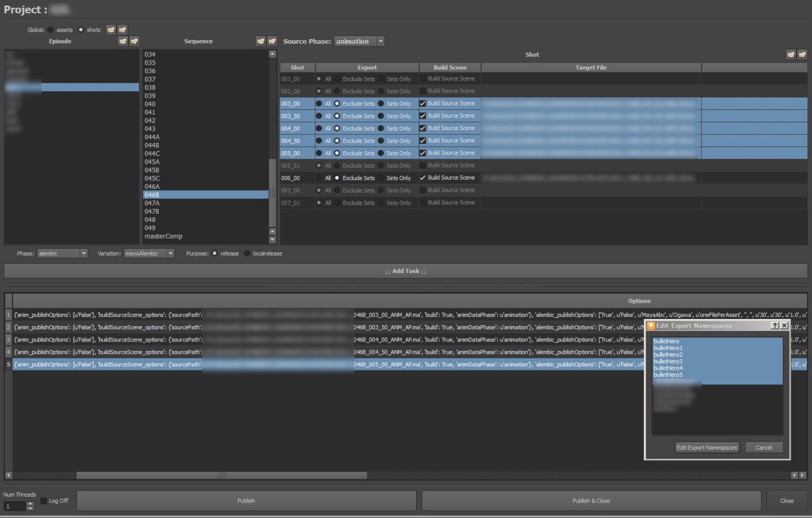Click the second folder icon in Episode header
Image resolution: width=812 pixels, height=518 pixels.
134,41
